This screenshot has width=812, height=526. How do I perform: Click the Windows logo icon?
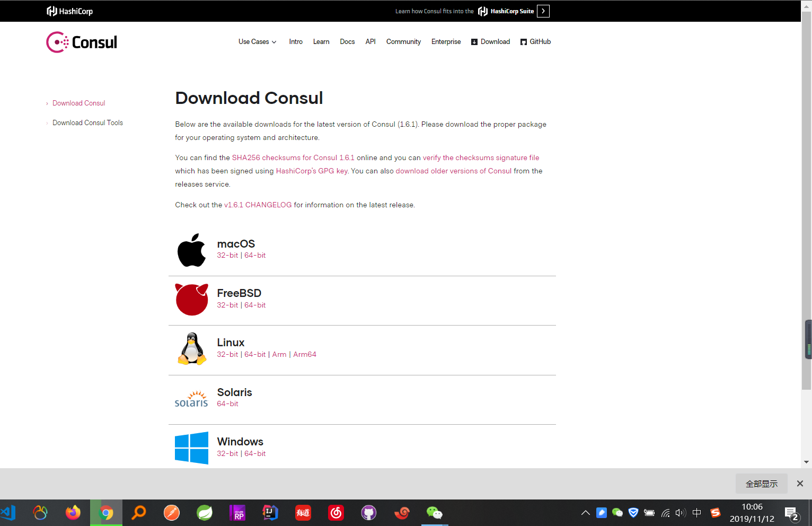(x=191, y=448)
